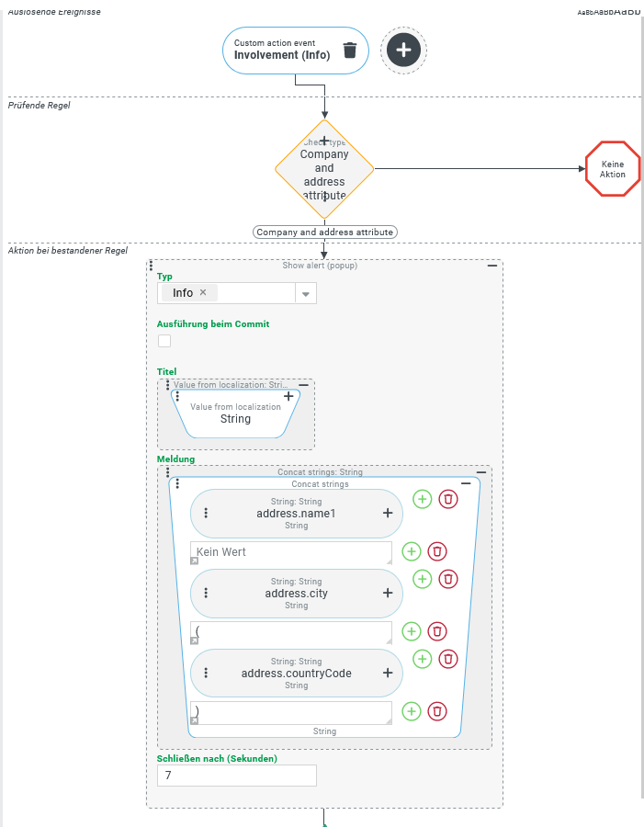
Task: Delete the address.name1 row
Action: pyautogui.click(x=448, y=499)
